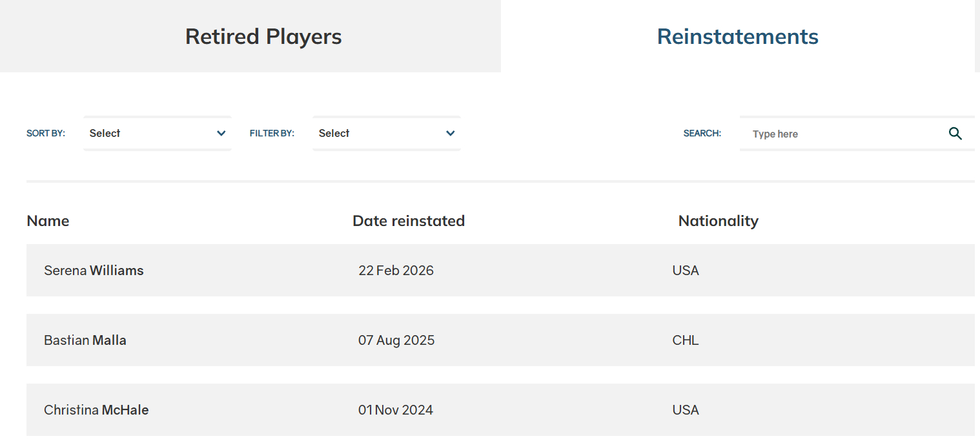This screenshot has height=443, width=980.
Task: Expand the Sort By chevron arrow
Action: tap(221, 134)
